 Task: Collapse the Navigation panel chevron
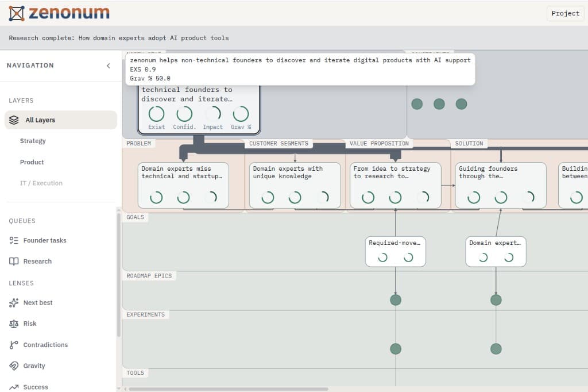(109, 66)
